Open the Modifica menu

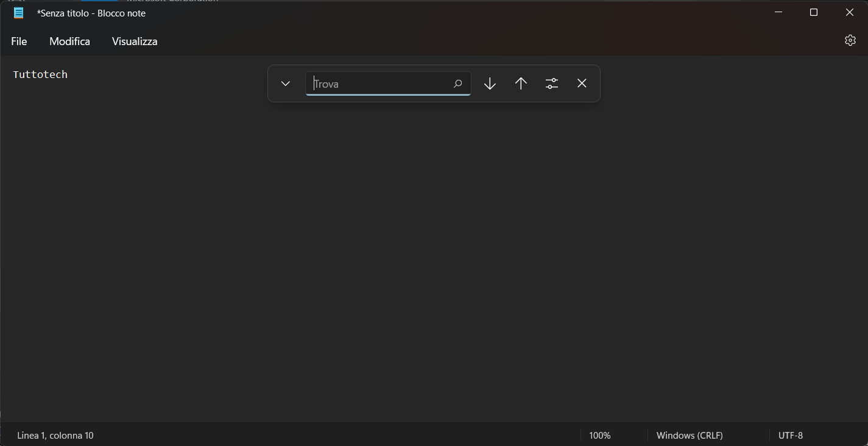(69, 41)
